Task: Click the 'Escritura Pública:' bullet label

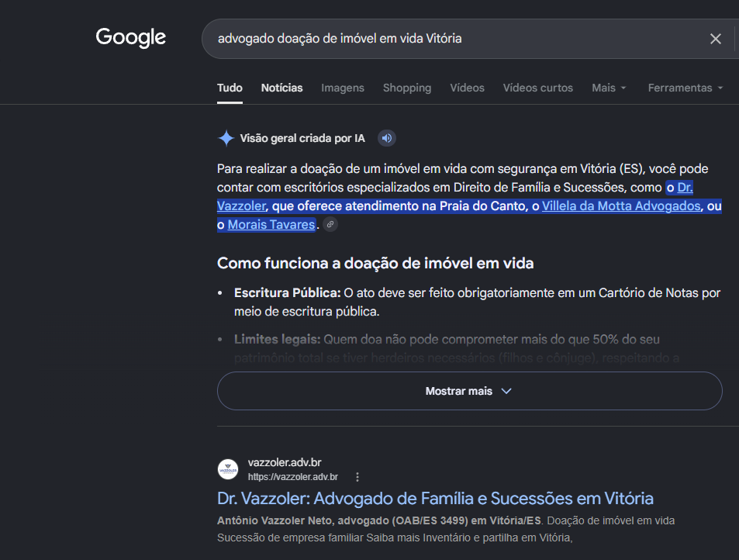Action: pyautogui.click(x=288, y=292)
